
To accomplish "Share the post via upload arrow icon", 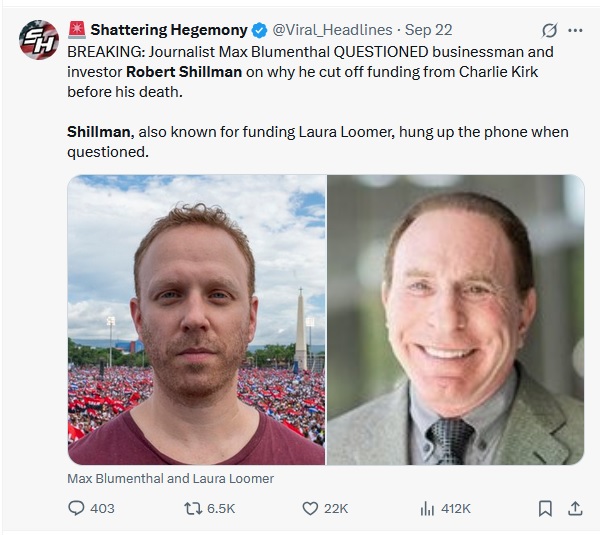I will tap(575, 508).
